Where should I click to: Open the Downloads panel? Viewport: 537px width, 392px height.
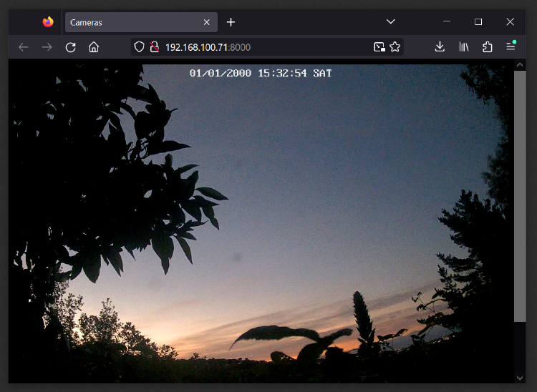440,47
